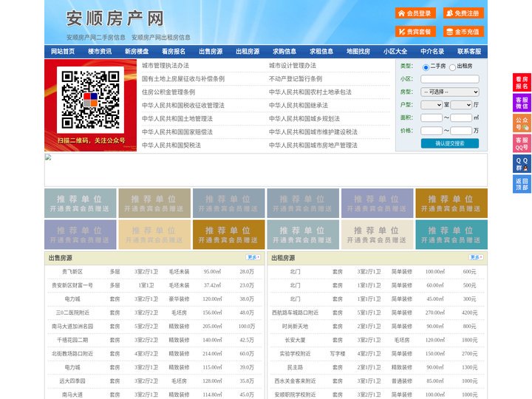Open 出租房源 navigation item
Viewport: 532px width, 399px height.
coord(248,52)
